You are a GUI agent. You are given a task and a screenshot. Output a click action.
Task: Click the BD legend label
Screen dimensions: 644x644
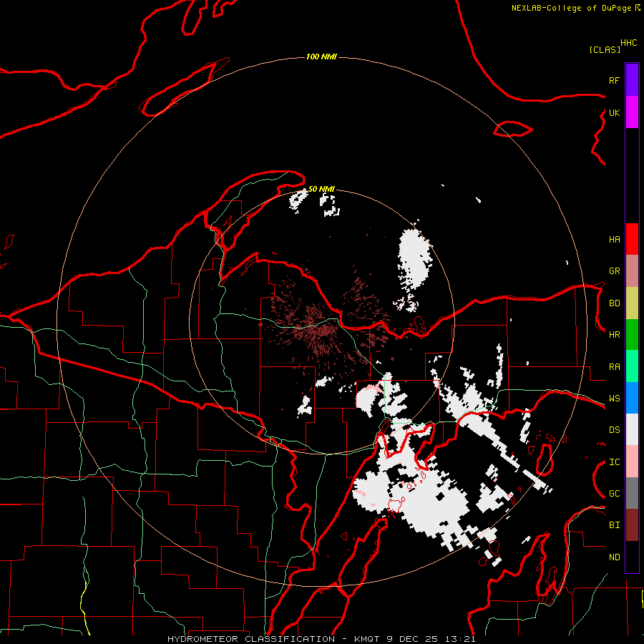pos(615,303)
